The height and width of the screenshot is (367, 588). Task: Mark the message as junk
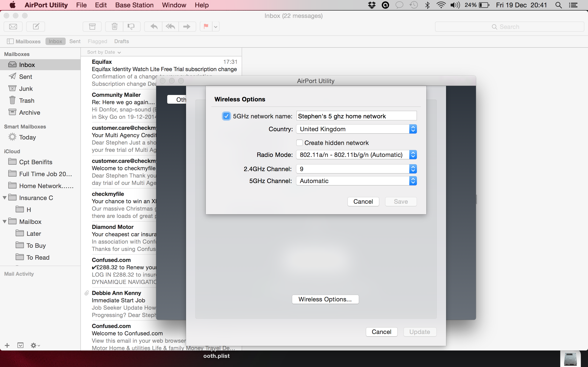[x=131, y=26]
